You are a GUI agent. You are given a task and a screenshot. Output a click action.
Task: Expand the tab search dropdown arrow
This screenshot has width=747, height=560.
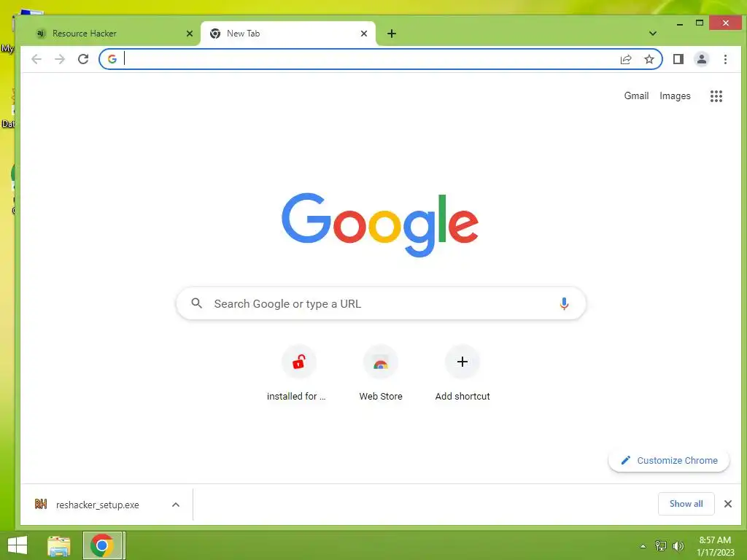click(x=653, y=34)
